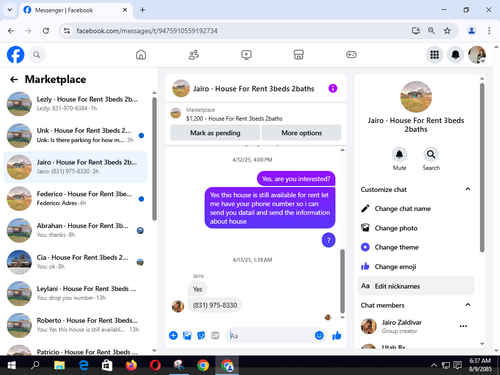Image resolution: width=500 pixels, height=375 pixels.
Task: Open the Video (Watch) icon
Action: tap(246, 55)
